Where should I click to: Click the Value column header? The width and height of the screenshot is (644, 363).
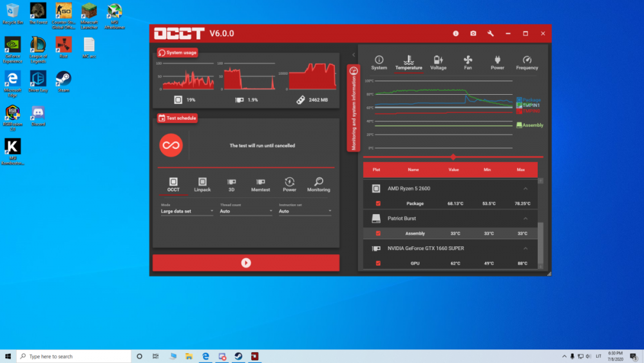pos(453,170)
